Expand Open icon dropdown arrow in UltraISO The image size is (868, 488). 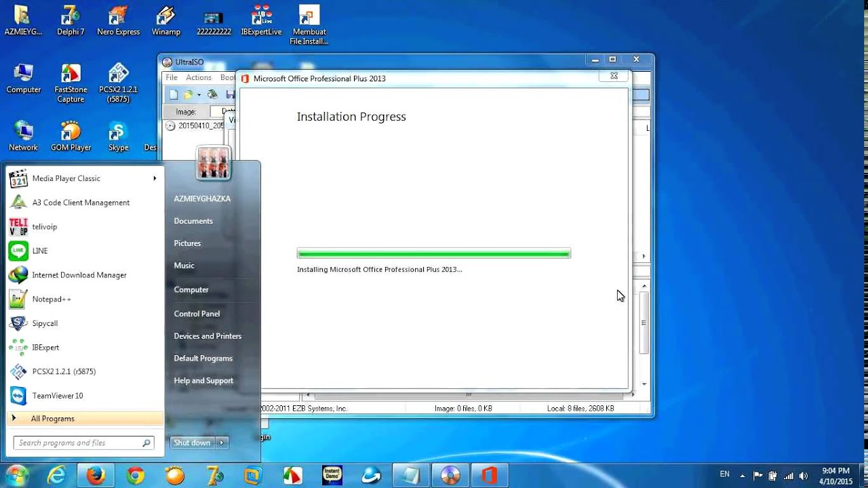(x=199, y=95)
